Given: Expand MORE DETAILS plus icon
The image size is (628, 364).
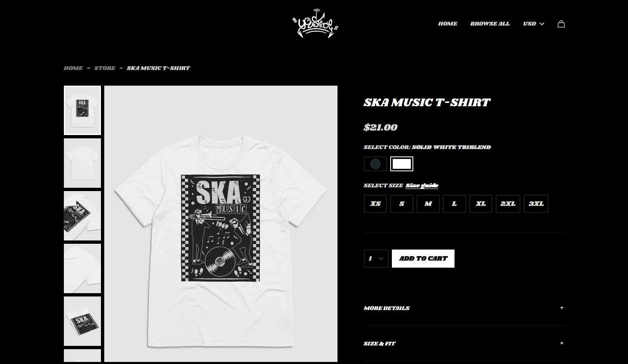Looking at the screenshot, I should click(562, 308).
